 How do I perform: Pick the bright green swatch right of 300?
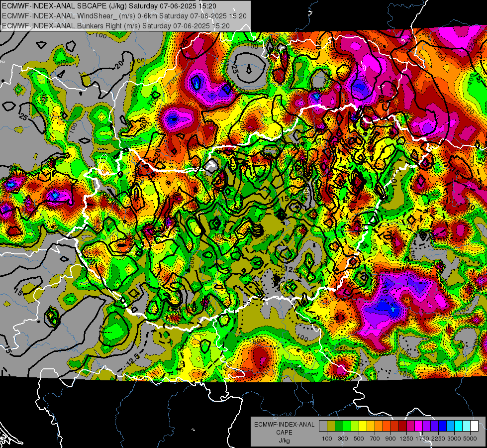pos(347,426)
